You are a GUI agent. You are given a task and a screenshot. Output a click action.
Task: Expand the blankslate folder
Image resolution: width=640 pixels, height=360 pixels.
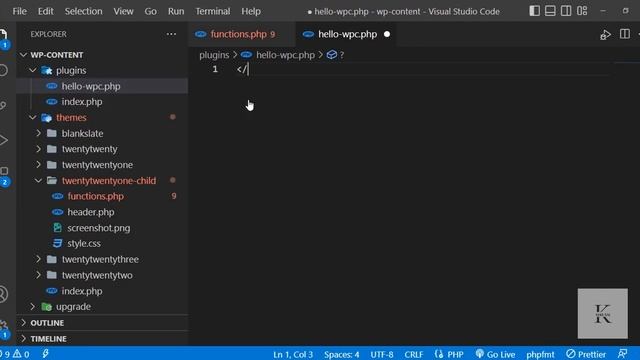coord(38,133)
